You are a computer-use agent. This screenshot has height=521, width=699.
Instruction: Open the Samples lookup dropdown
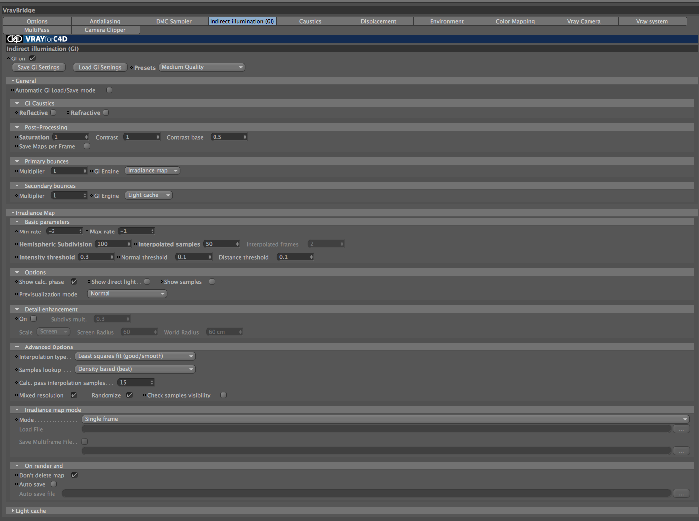point(135,369)
